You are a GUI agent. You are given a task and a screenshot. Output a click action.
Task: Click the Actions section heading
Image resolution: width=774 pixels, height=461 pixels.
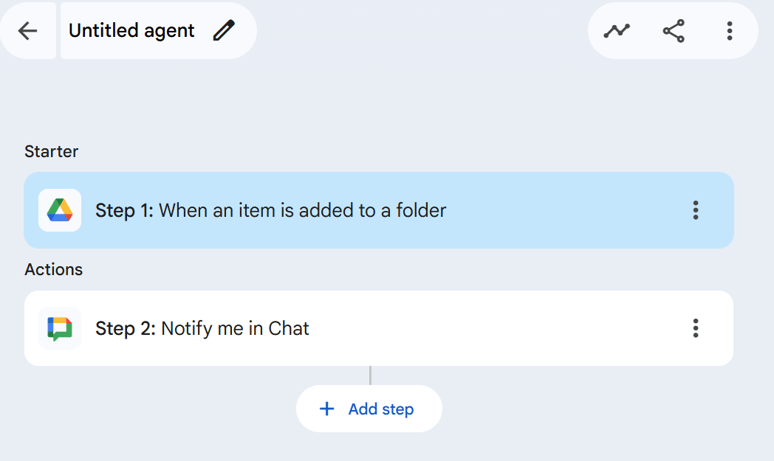pyautogui.click(x=53, y=270)
